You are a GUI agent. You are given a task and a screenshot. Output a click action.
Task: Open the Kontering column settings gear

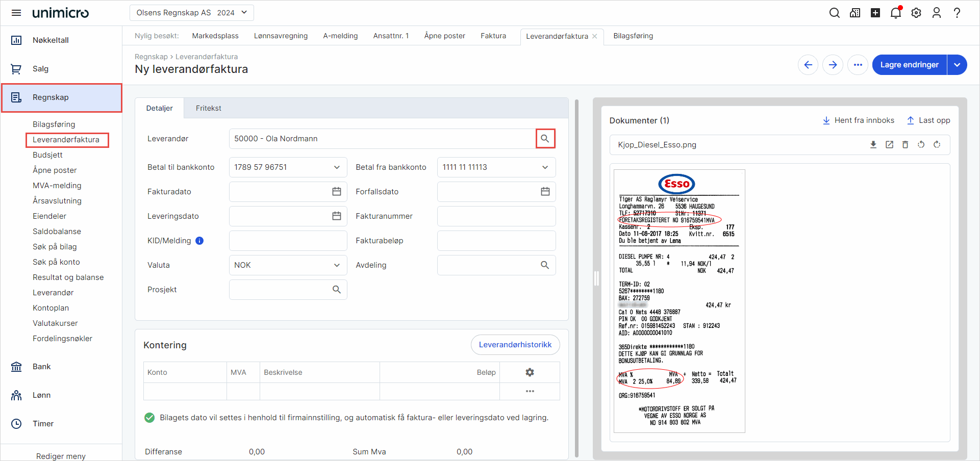(x=530, y=372)
